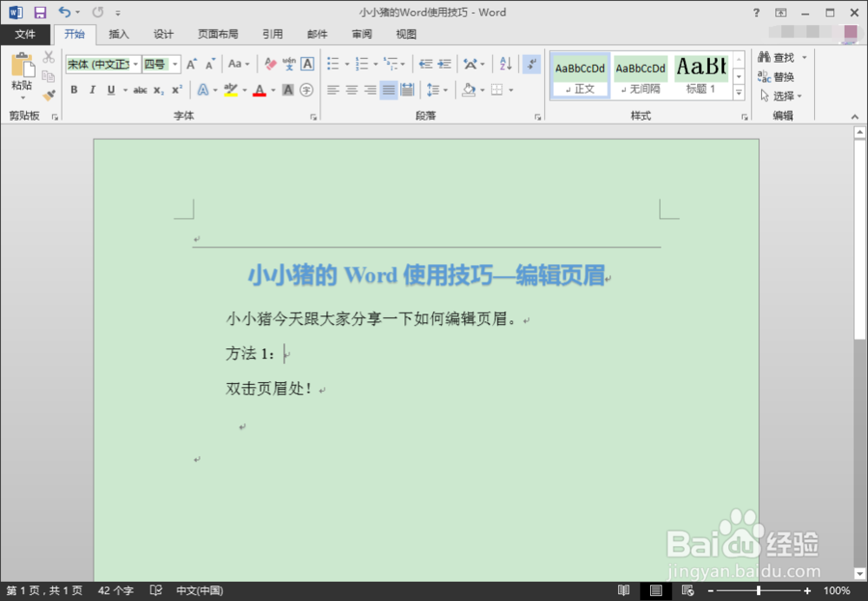Open Word help with question mark

pos(756,12)
